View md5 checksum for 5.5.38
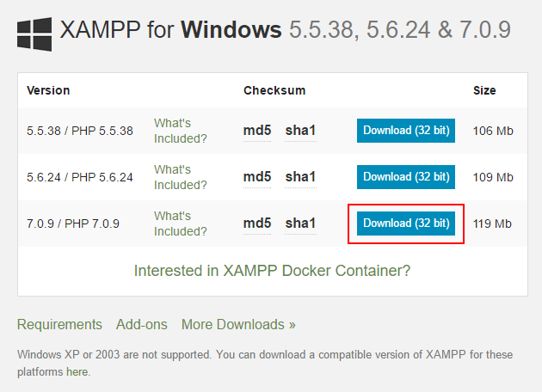This screenshot has height=392, width=542. 257,131
